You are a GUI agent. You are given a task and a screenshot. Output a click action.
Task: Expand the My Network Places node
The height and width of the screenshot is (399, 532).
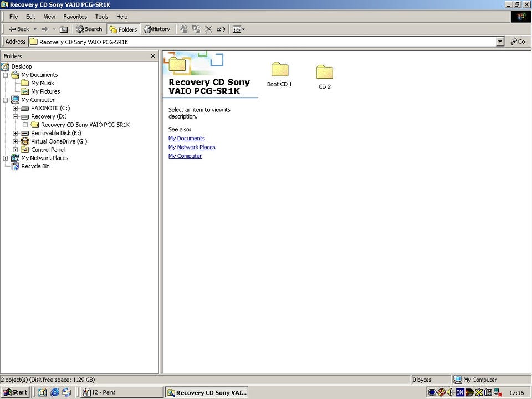[6, 158]
